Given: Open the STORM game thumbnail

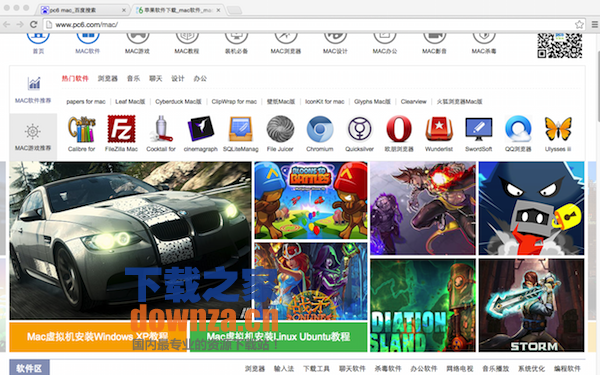Looking at the screenshot, I should point(532,305).
